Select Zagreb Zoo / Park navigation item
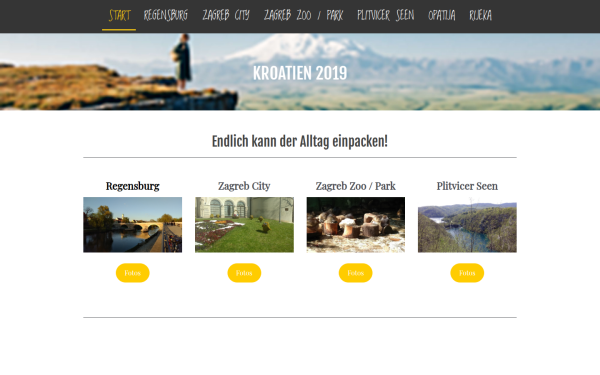 point(303,16)
